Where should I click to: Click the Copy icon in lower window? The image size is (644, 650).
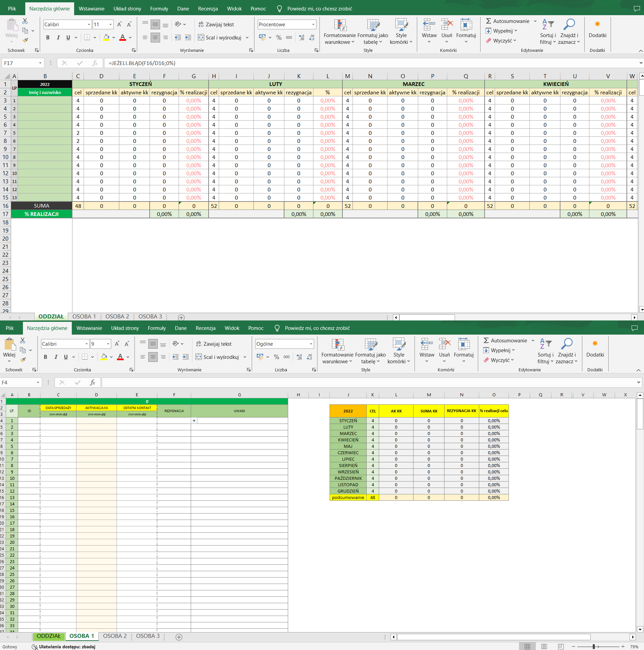[x=23, y=350]
